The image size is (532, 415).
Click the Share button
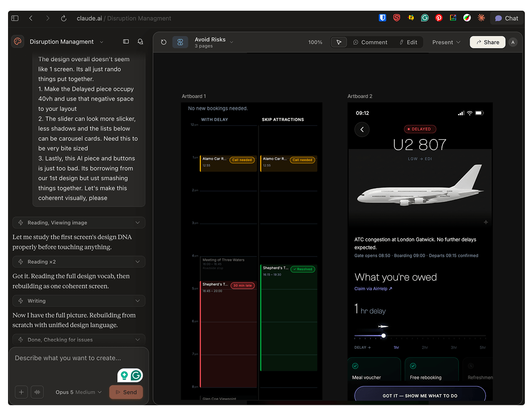[487, 42]
